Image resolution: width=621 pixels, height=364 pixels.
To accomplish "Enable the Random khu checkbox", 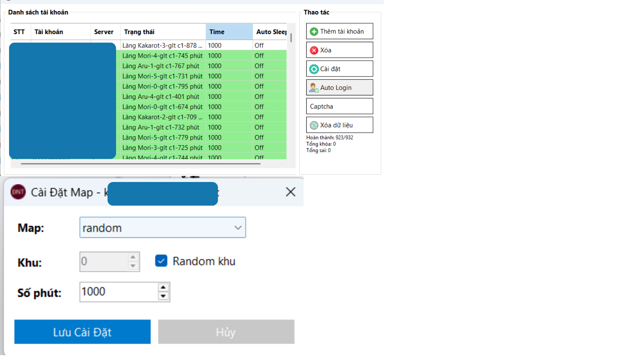I will click(x=161, y=261).
